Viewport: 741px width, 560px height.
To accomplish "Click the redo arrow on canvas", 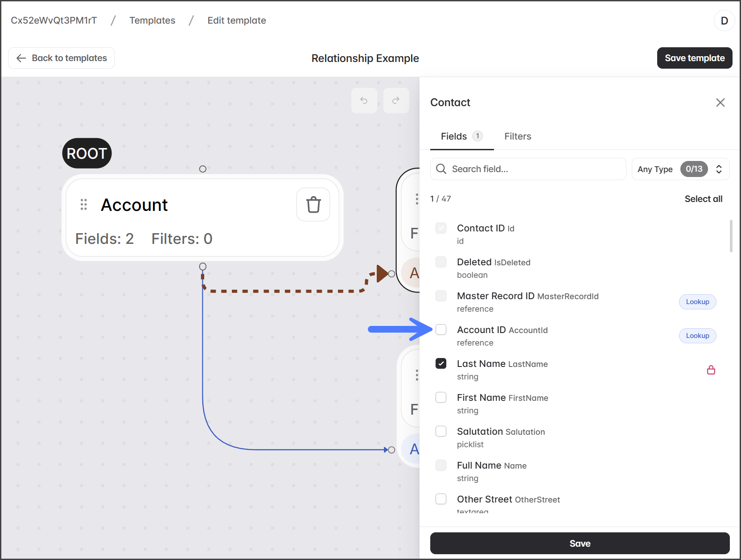I will pyautogui.click(x=396, y=101).
